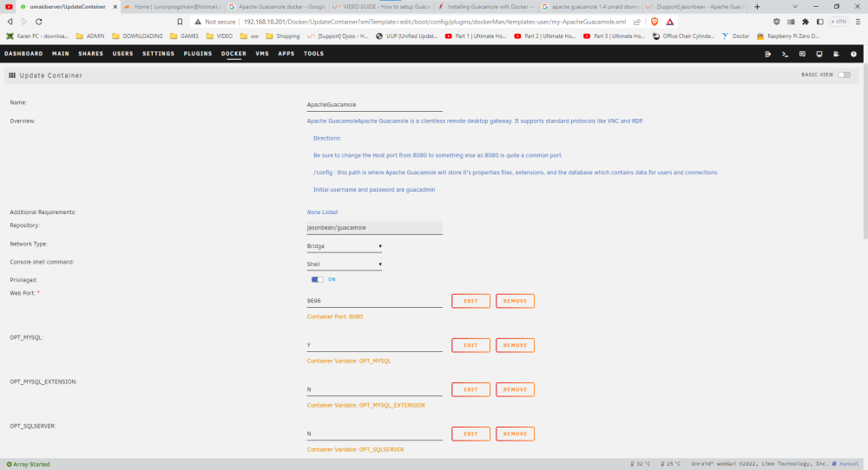The image size is (868, 470).
Task: Click the browser back arrow
Action: tap(10, 22)
